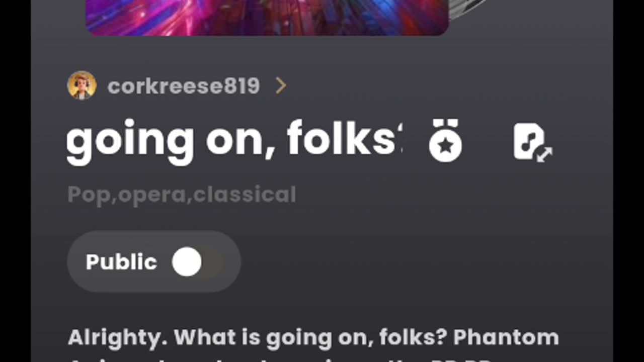Toggle the Public switch

[x=196, y=262]
